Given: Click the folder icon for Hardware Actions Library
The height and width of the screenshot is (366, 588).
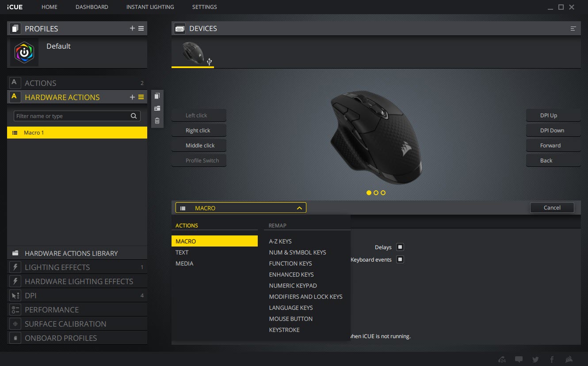Looking at the screenshot, I should [15, 253].
